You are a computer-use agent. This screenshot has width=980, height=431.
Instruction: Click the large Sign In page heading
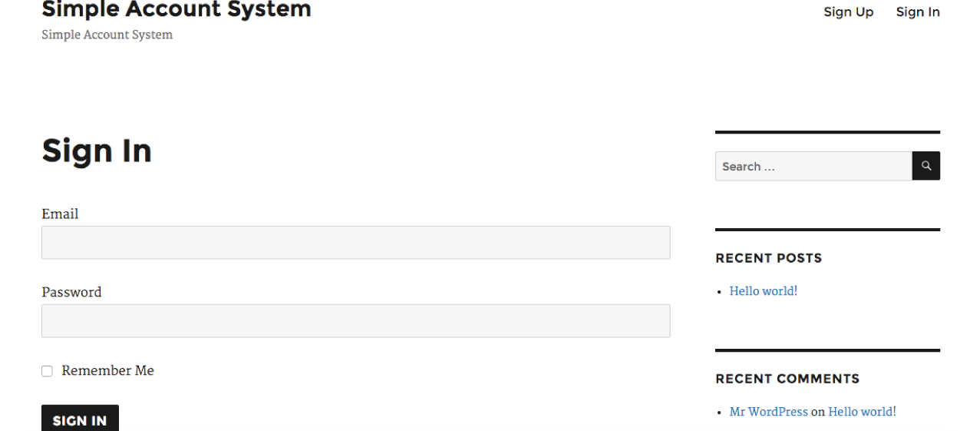(x=97, y=151)
